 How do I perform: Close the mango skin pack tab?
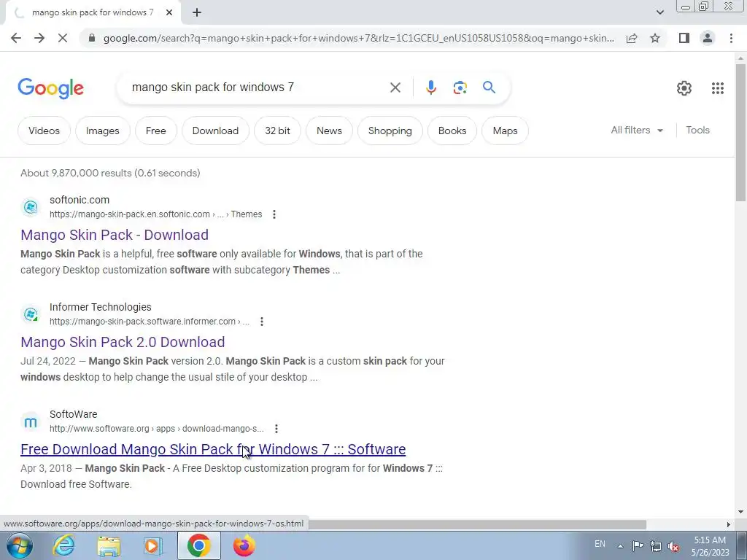point(169,13)
